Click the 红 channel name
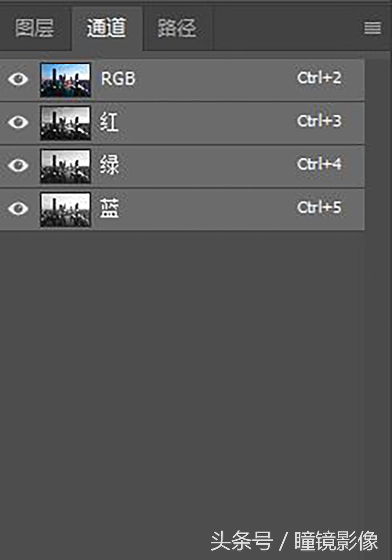This screenshot has height=560, width=392. click(x=109, y=122)
